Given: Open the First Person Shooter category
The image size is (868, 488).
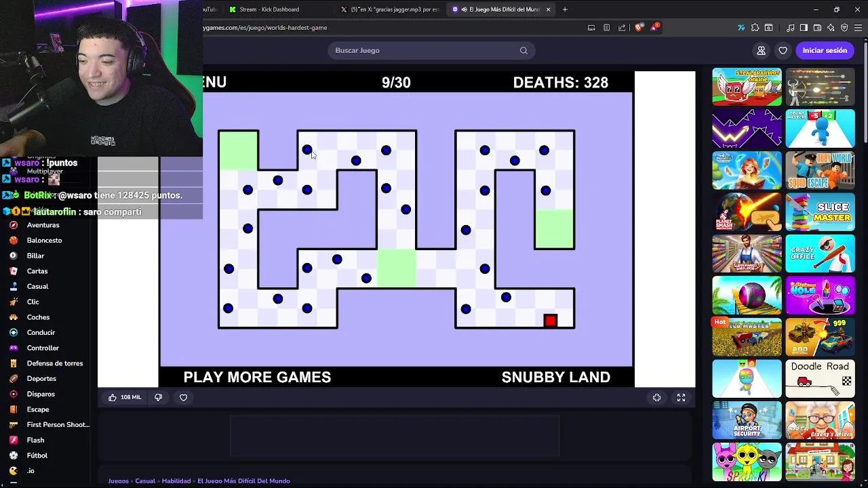Looking at the screenshot, I should click(58, 425).
